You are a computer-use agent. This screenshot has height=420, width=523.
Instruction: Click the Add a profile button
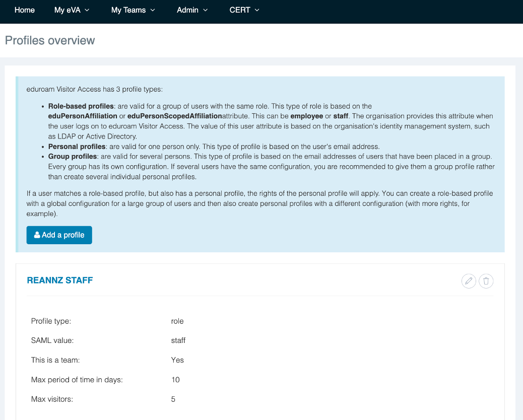pyautogui.click(x=59, y=235)
